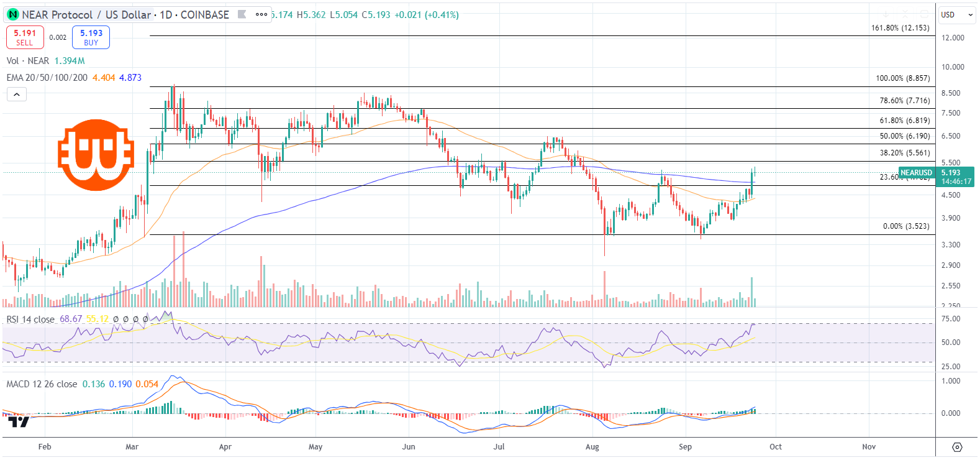The image size is (980, 460).
Task: Click the 10.000 price axis label
Action: click(953, 67)
